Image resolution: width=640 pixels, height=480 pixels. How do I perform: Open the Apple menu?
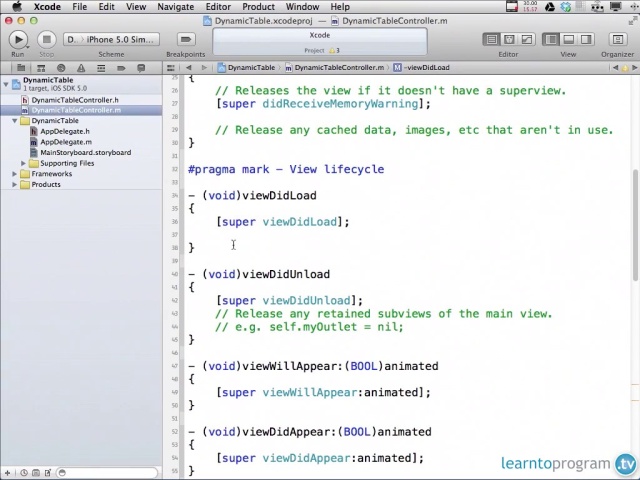(17, 7)
